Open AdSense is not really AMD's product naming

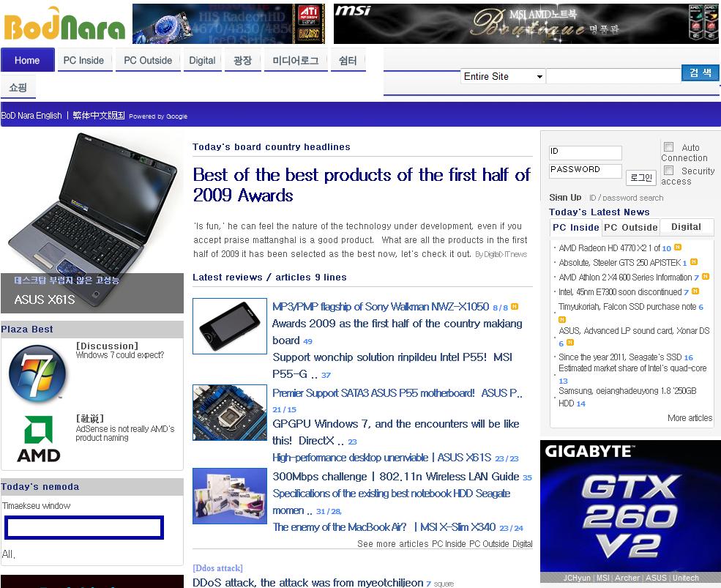[125, 433]
